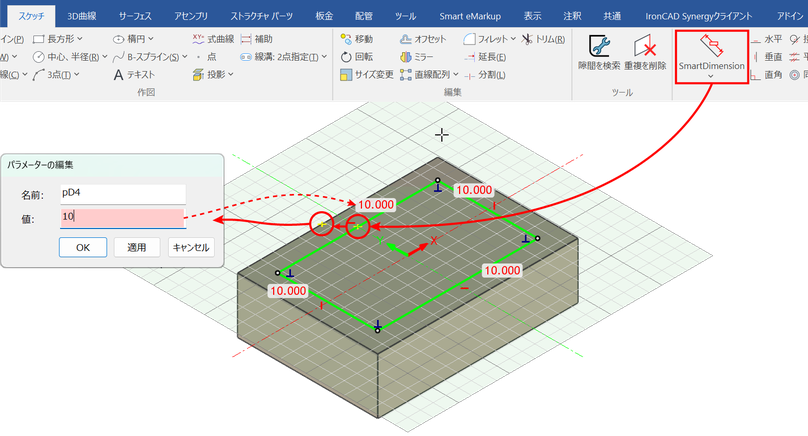Confirm with the OK button
Viewport: 808px width, 436px height.
point(83,247)
